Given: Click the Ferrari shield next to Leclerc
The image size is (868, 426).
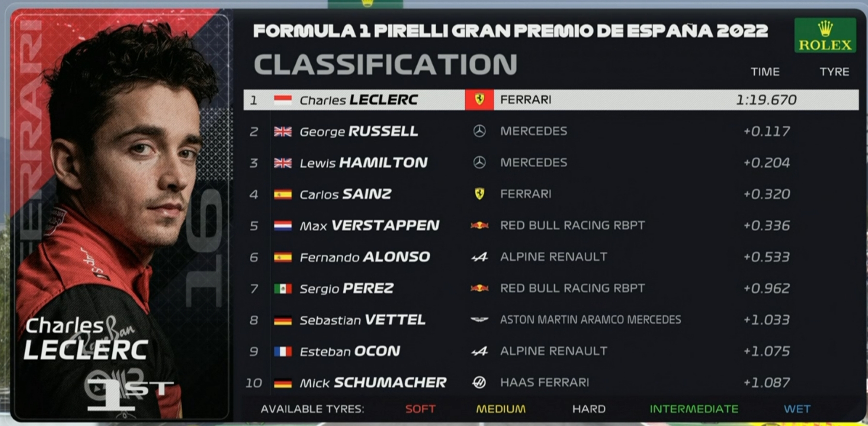Looking at the screenshot, I should coord(479,100).
